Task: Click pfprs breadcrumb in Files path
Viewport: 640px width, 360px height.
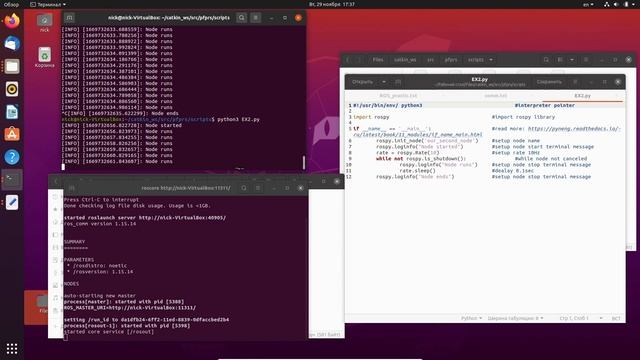Action: click(451, 60)
